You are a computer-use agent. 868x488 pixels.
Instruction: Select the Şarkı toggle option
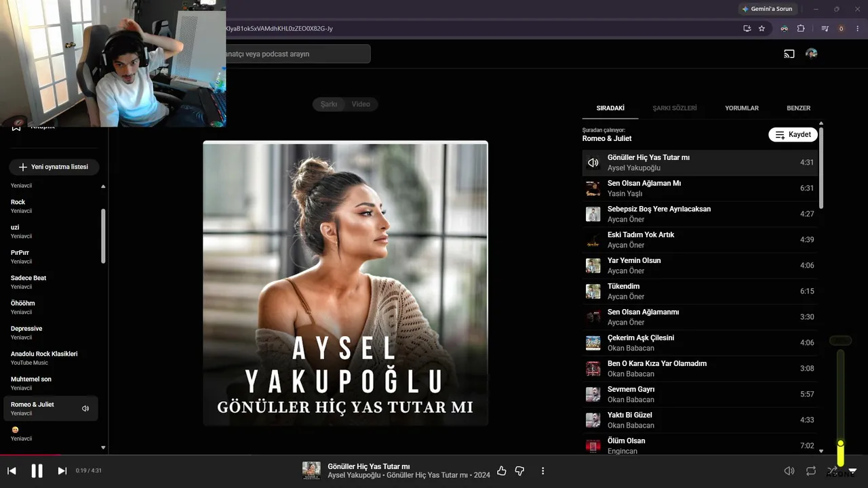click(x=329, y=104)
